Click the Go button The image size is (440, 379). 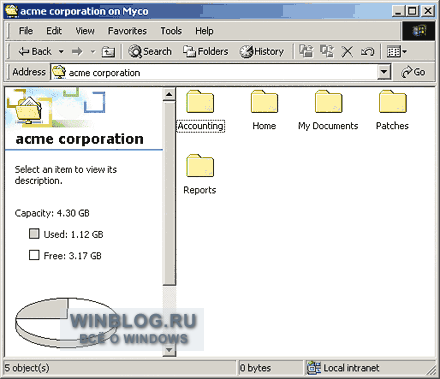coord(414,72)
